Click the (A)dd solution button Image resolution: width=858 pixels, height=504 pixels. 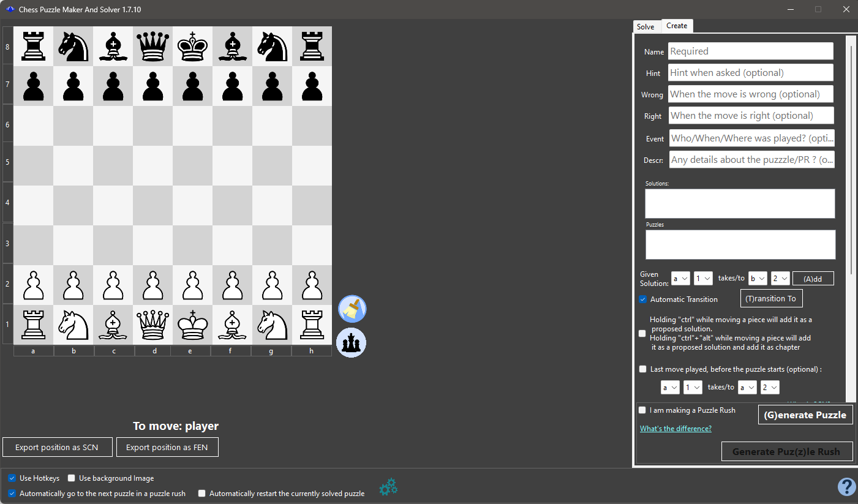[x=813, y=279]
